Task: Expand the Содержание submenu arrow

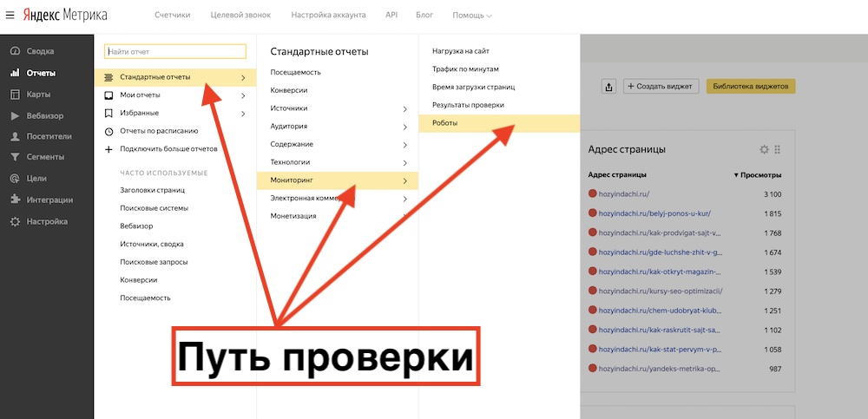Action: point(405,145)
